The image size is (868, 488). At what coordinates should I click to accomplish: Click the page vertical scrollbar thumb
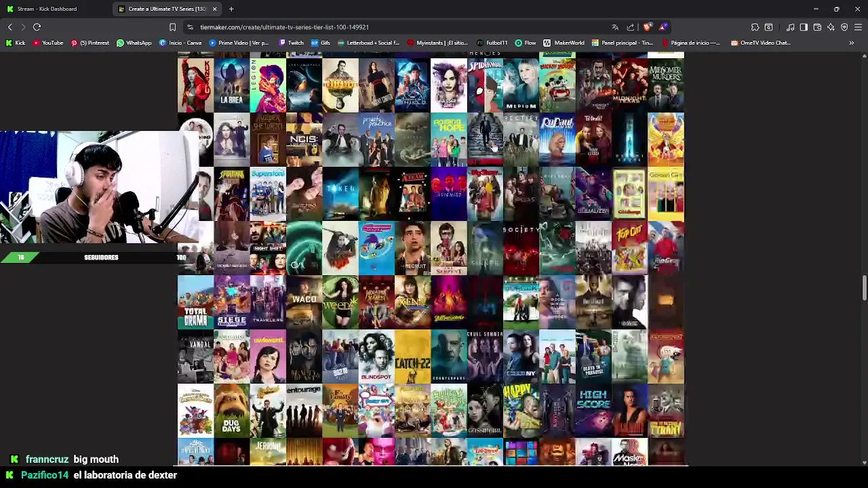(x=864, y=287)
